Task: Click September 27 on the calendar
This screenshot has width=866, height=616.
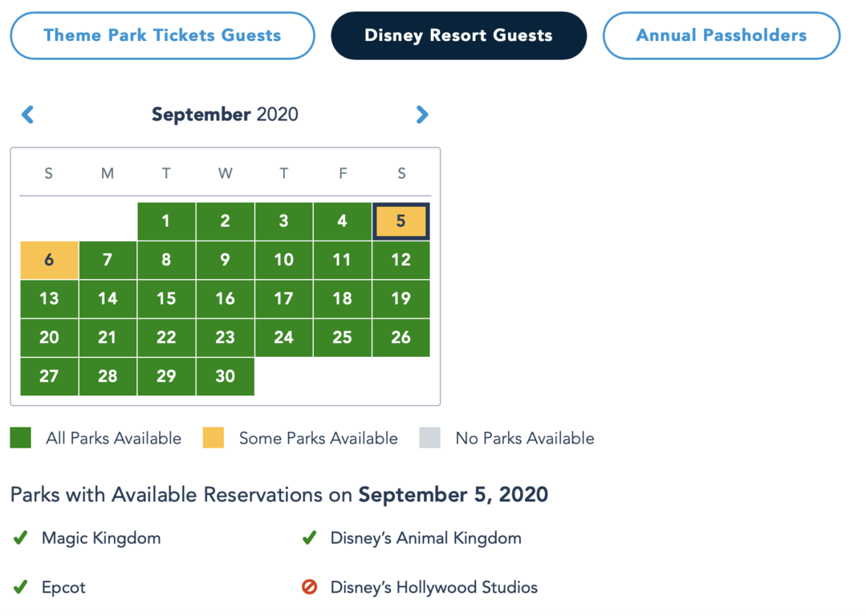Action: point(49,376)
